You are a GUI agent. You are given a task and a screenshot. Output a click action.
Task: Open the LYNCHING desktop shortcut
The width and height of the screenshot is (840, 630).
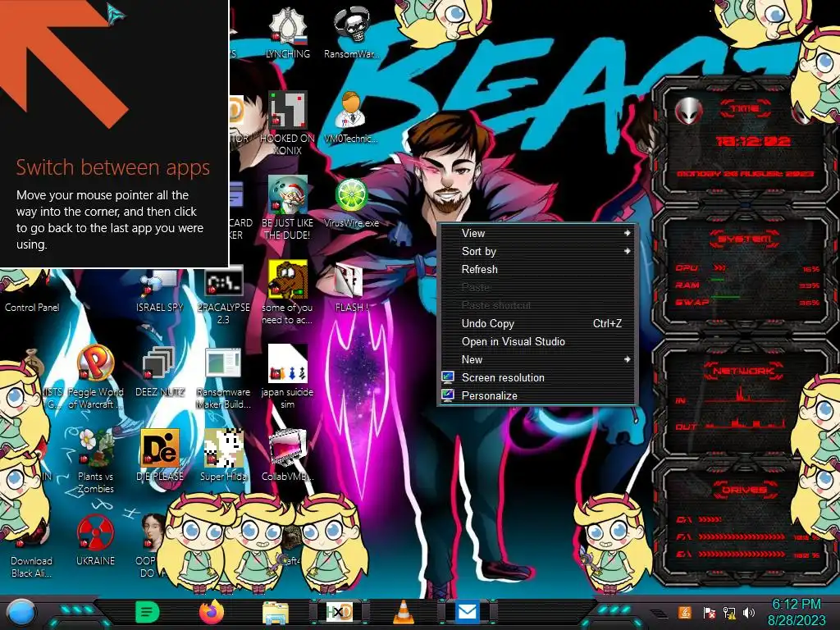[x=288, y=32]
